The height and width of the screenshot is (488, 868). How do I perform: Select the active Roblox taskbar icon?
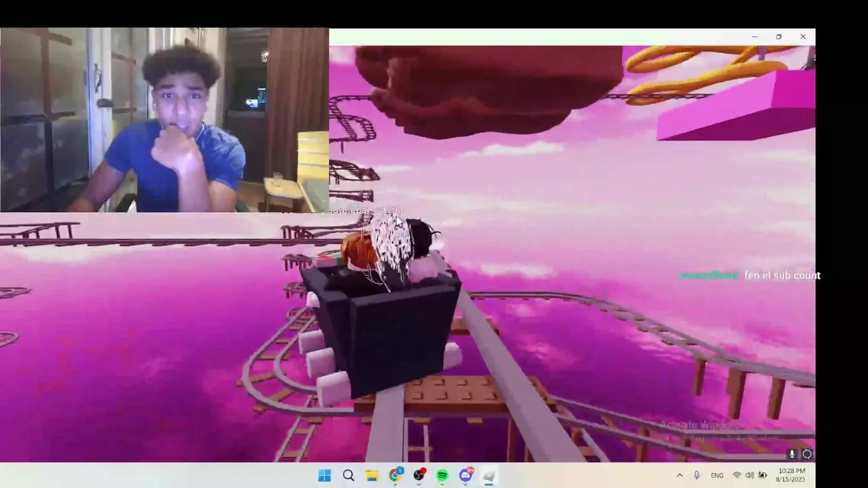pos(489,476)
